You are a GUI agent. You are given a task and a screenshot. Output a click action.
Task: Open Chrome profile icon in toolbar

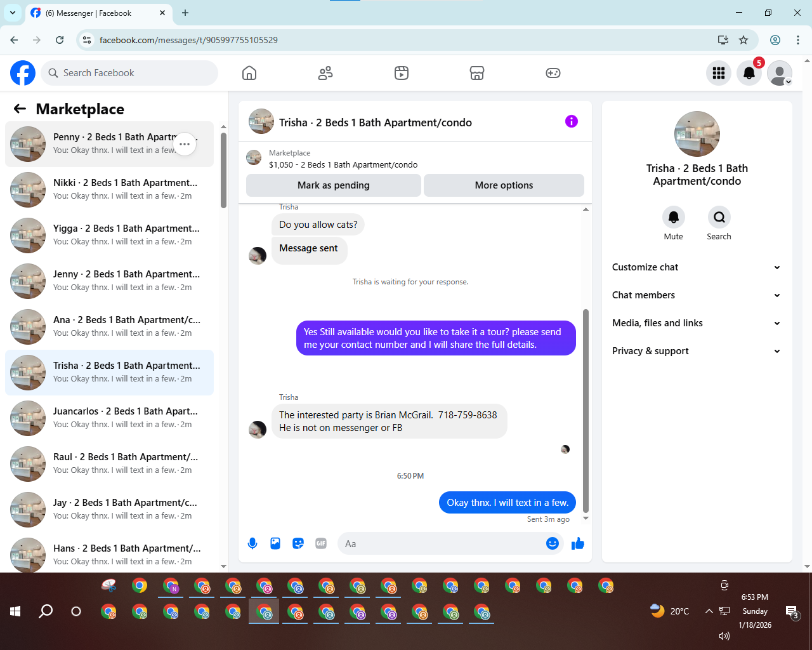click(775, 40)
